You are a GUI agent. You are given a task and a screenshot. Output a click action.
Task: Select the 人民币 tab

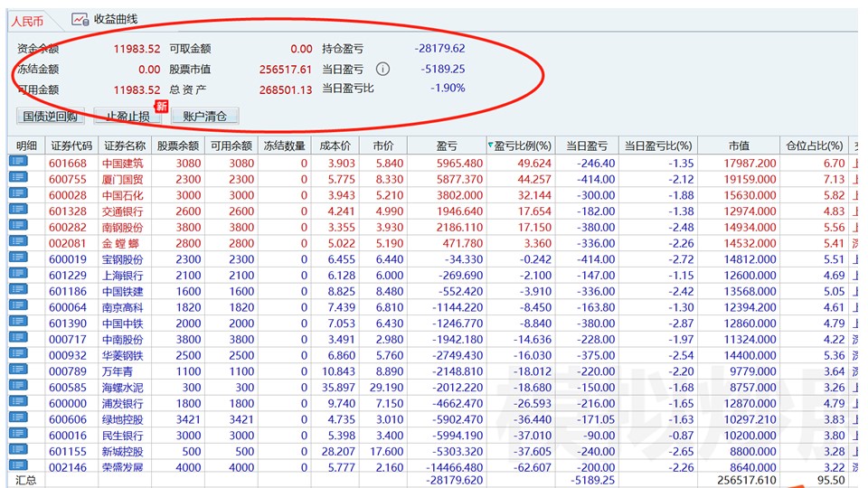(28, 22)
